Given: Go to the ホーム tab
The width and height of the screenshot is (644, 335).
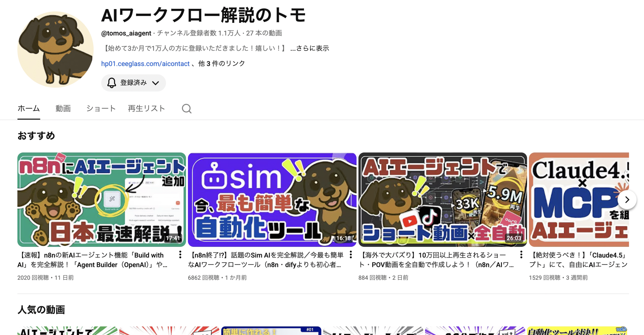Looking at the screenshot, I should click(29, 109).
